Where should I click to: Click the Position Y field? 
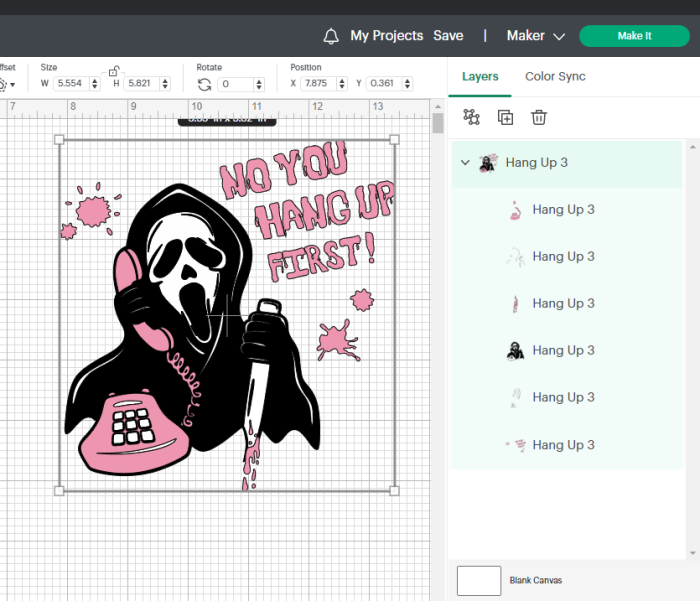tap(383, 83)
